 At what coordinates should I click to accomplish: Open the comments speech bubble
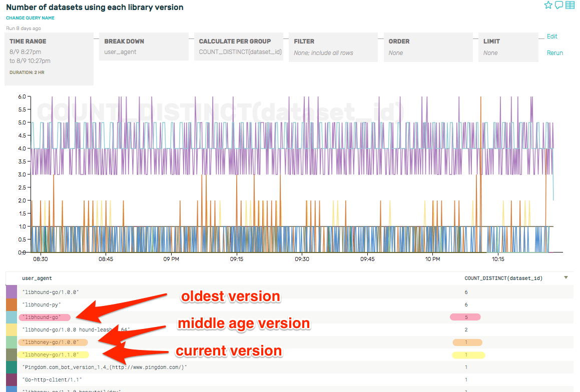(x=559, y=5)
